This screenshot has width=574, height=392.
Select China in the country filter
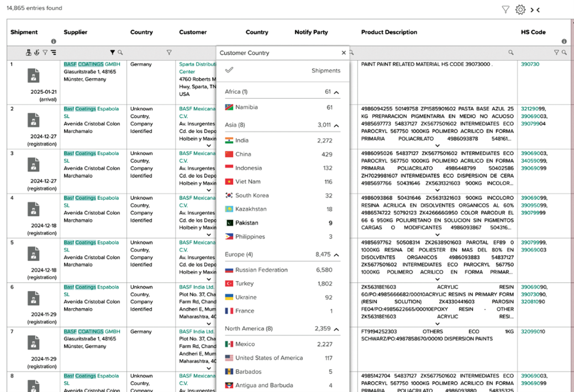279,154
